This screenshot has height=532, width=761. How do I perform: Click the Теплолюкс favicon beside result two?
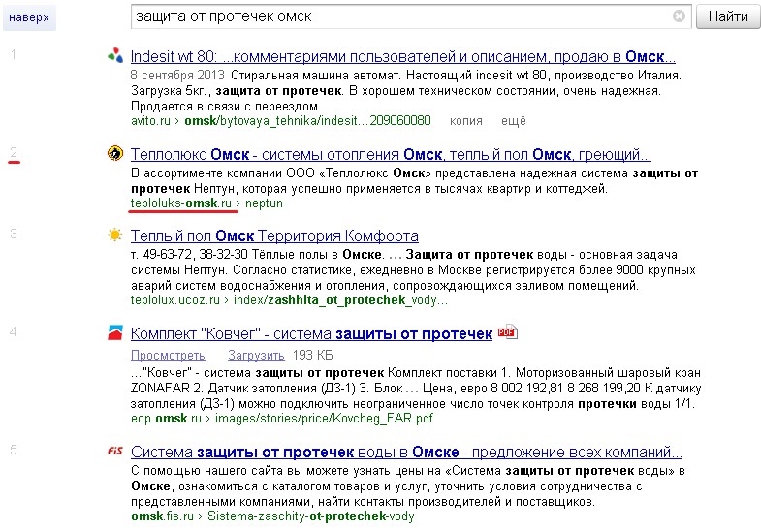click(x=115, y=153)
